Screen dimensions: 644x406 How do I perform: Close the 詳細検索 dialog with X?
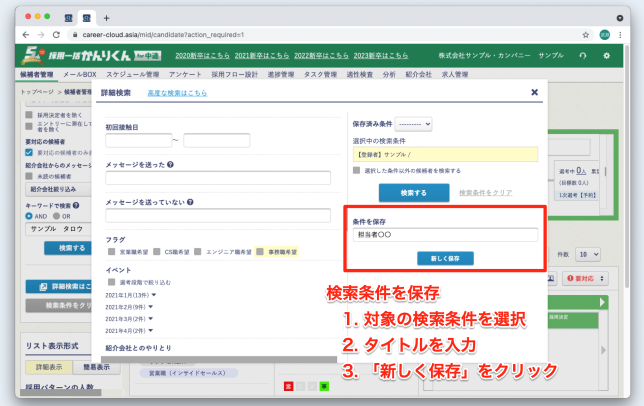coord(534,92)
